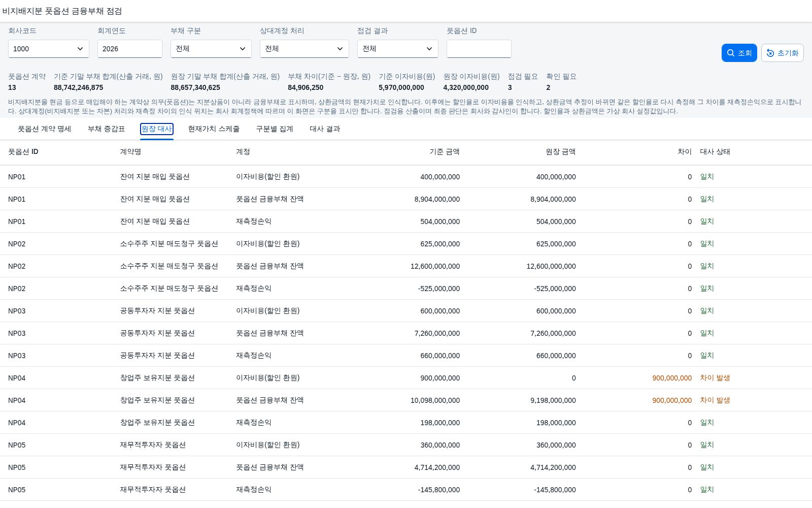Viewport: 812px width, 508px height.
Task: Switch to the 풋옵션 계약 명세 tab
Action: tap(45, 129)
